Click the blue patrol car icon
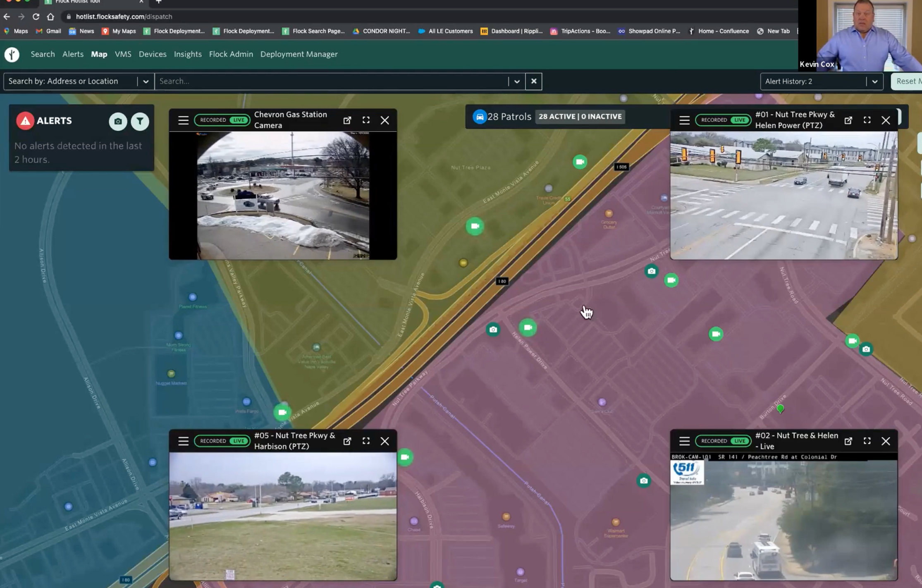 [480, 117]
